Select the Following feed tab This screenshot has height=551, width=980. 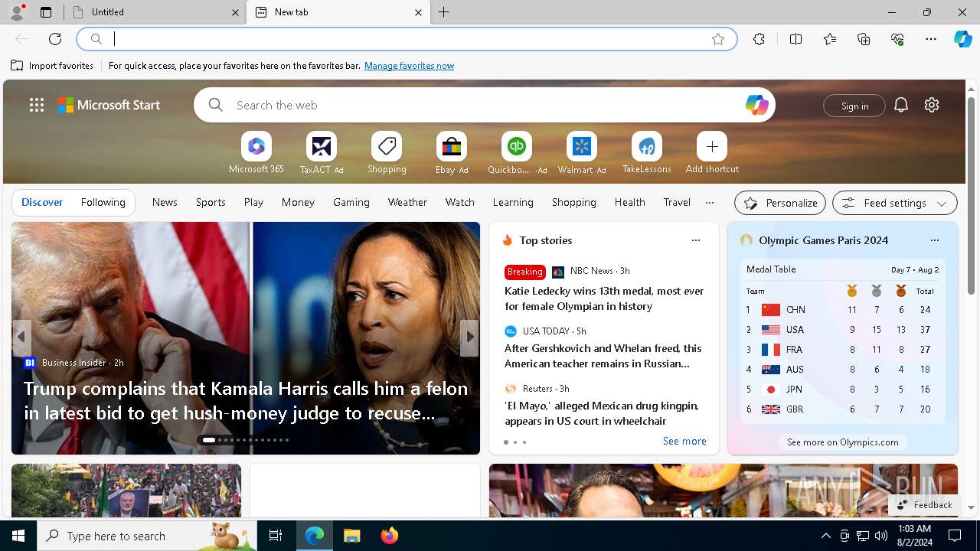(x=103, y=202)
